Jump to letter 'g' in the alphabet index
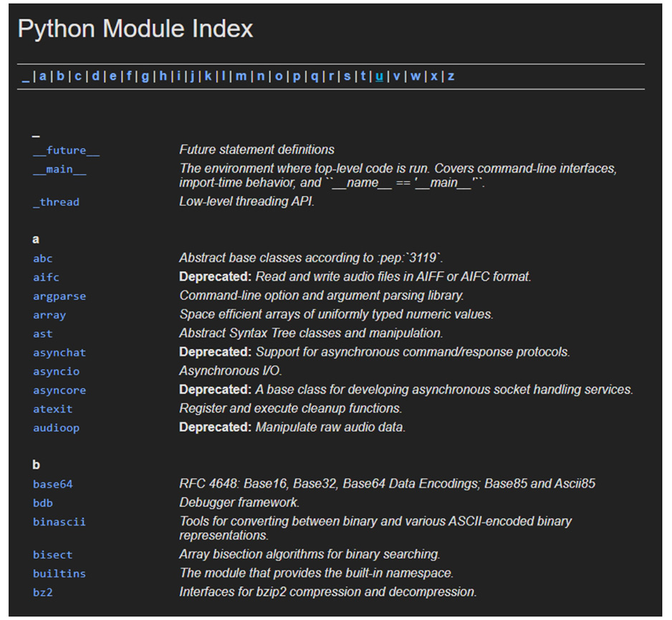672x620 pixels. tap(145, 76)
